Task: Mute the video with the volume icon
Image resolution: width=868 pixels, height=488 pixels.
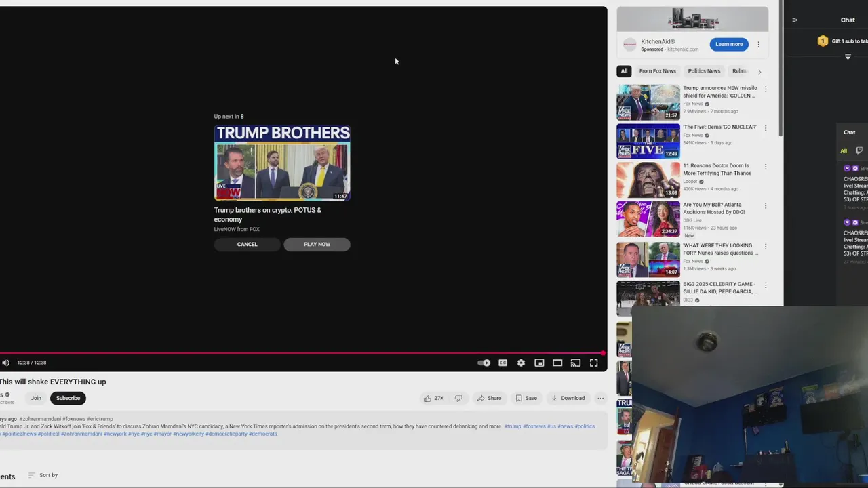Action: point(6,363)
